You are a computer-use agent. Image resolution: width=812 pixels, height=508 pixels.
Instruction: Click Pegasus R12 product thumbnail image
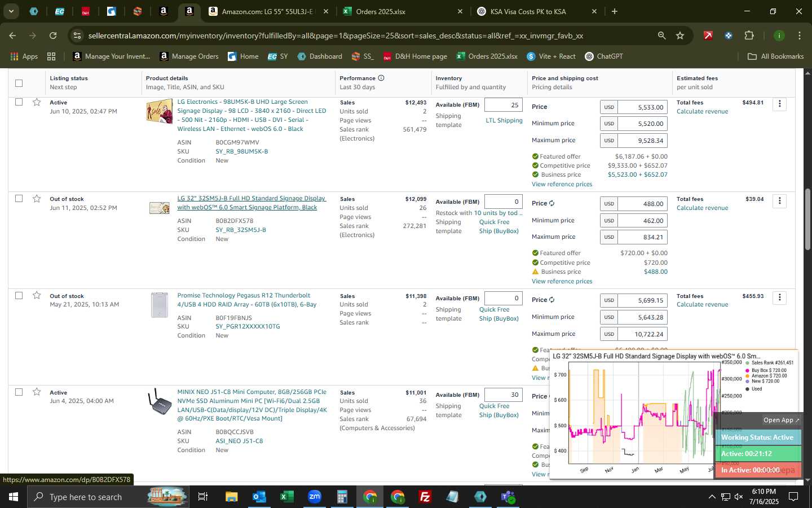tap(160, 305)
